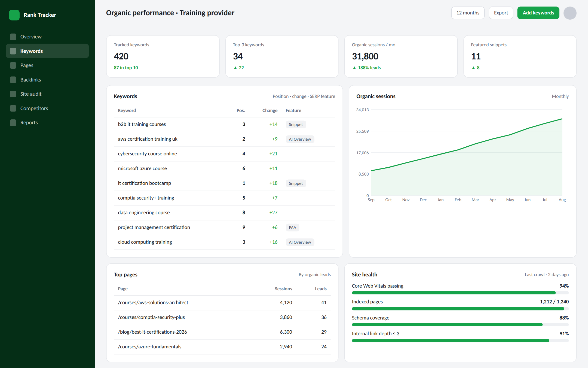The width and height of the screenshot is (588, 368).
Task: Click the '188% leads' indicator
Action: (x=367, y=68)
